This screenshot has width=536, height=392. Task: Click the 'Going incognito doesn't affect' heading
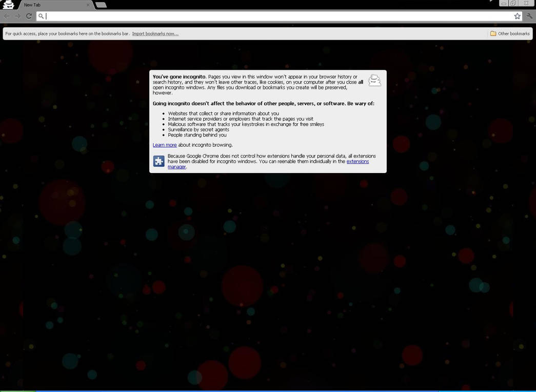(264, 103)
